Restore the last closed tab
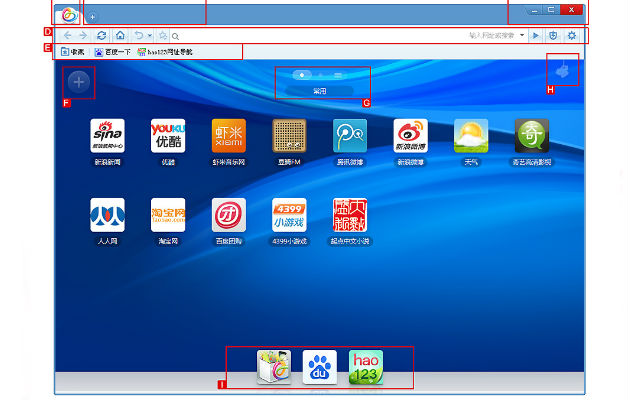 pyautogui.click(x=139, y=35)
